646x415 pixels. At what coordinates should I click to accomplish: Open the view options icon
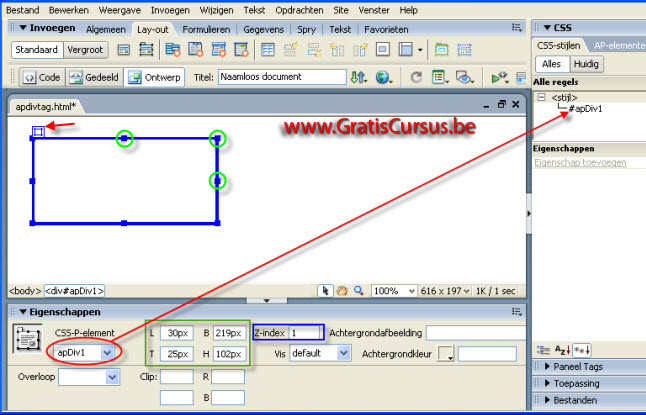click(440, 77)
